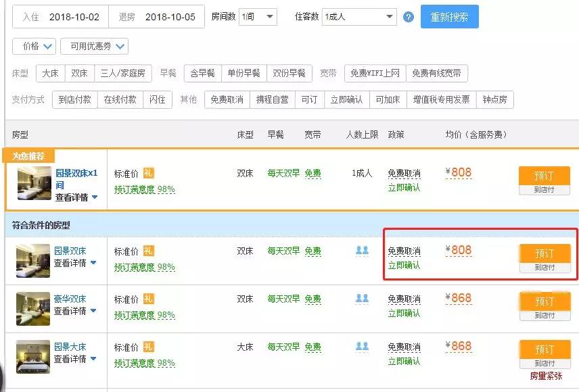Expand 查看详情 under 豪华双床

75,311
